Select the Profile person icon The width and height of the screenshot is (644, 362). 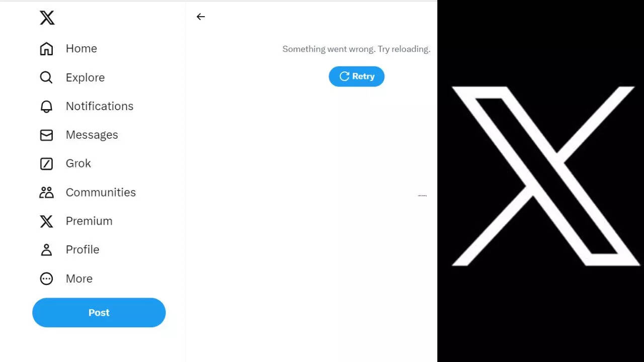(46, 250)
